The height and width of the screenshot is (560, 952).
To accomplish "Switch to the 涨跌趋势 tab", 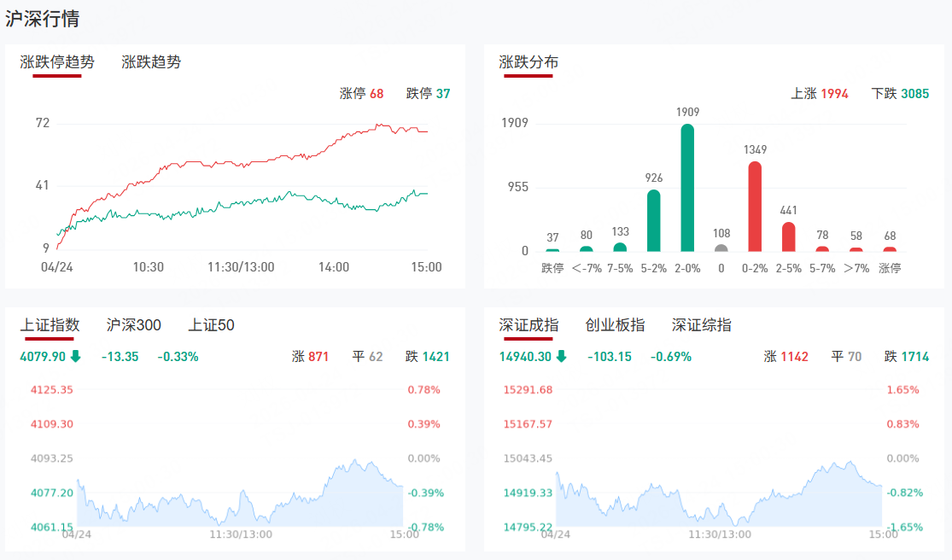I will [x=151, y=62].
